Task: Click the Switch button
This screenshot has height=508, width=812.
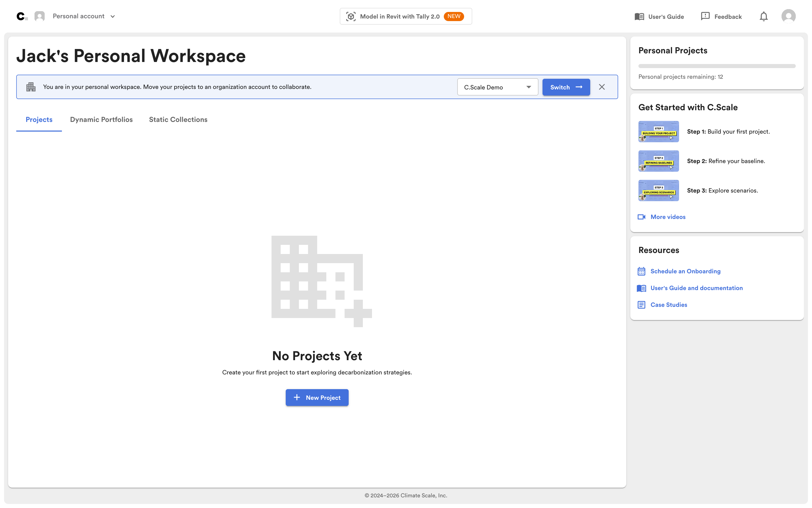Action: (x=566, y=87)
